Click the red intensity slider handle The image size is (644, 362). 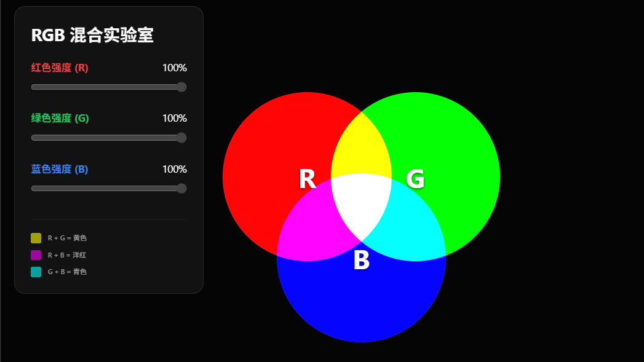[181, 87]
